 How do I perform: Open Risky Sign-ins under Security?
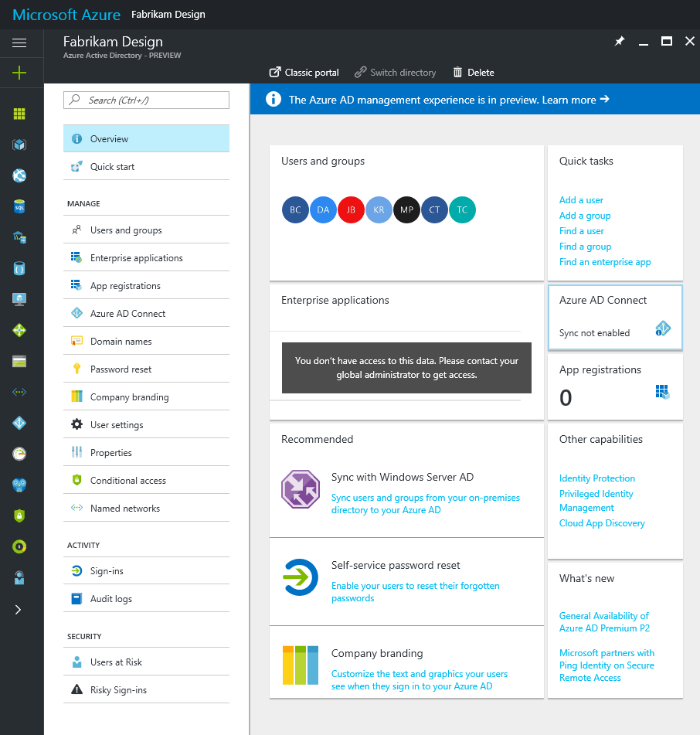tap(146, 689)
